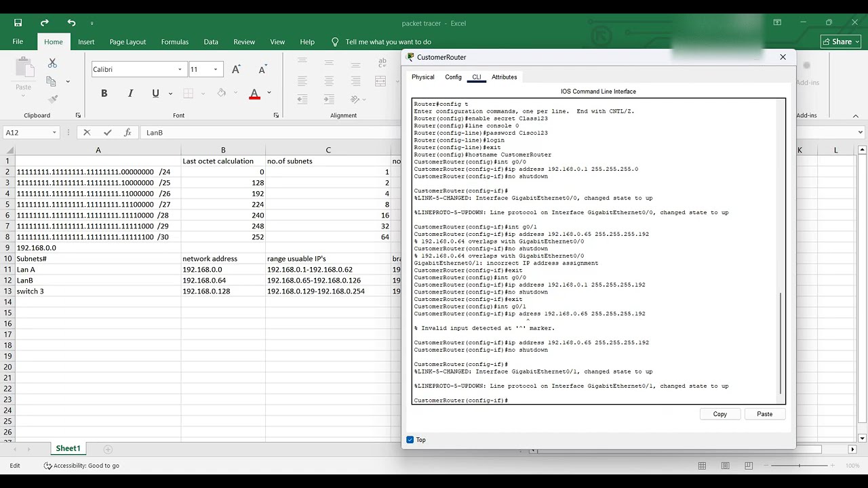The image size is (868, 488).
Task: Decrease font size with small A icon
Action: coord(262,69)
